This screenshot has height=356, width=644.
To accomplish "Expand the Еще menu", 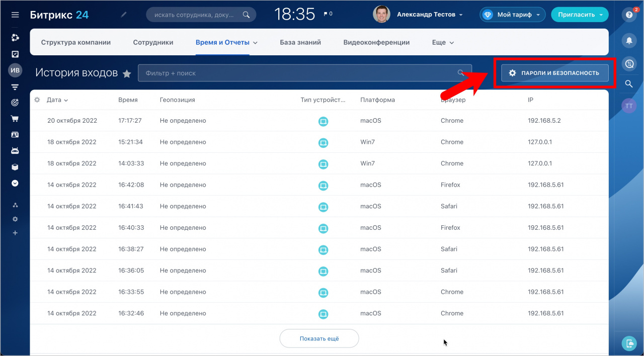I will [443, 43].
